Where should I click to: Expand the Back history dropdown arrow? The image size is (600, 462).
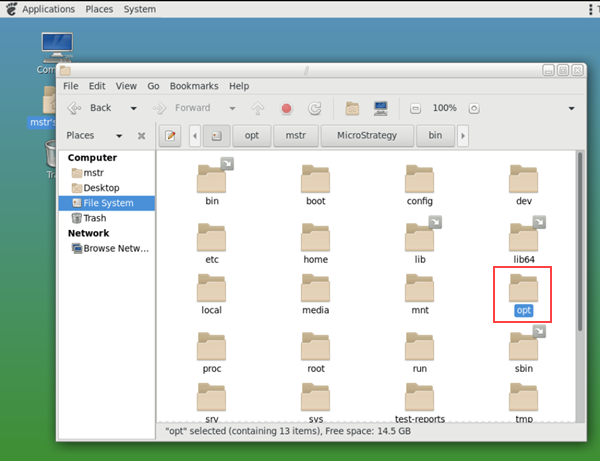point(131,108)
